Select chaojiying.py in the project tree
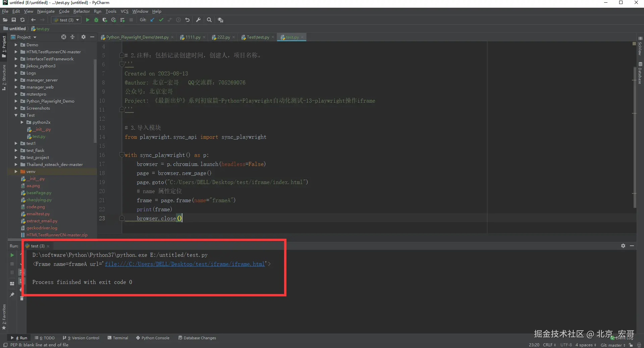The height and width of the screenshot is (348, 644). [x=39, y=200]
